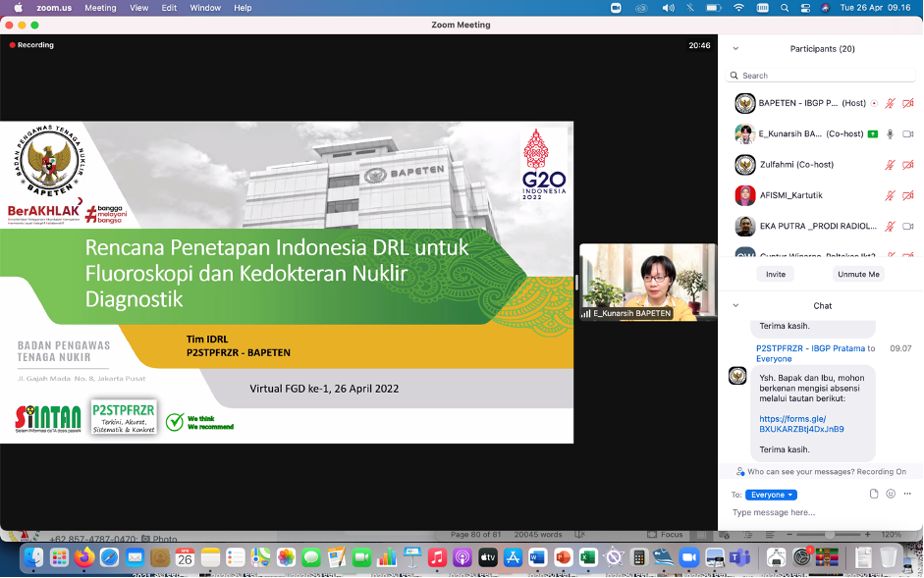Click in the participants Search field
Viewport: 924px width, 578px height.
click(x=820, y=76)
